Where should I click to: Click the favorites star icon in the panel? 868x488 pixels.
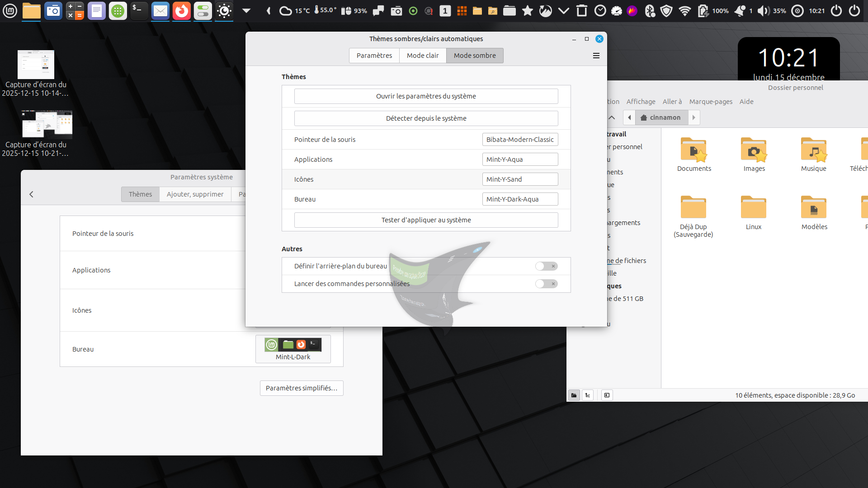[528, 11]
